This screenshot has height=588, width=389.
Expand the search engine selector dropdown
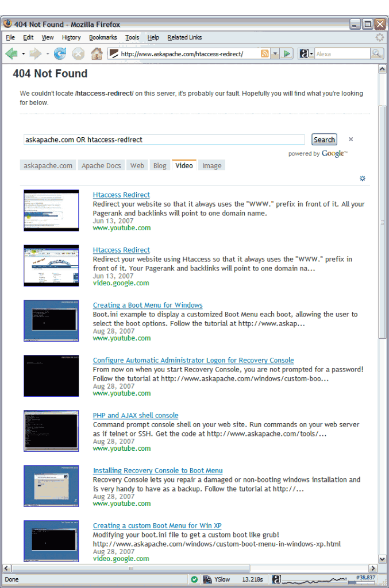[311, 54]
